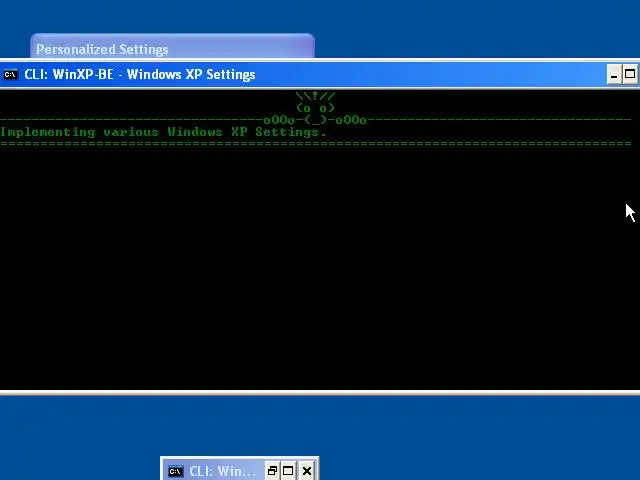Click the ASCII face art in console
This screenshot has height=480, width=640.
coord(315,108)
